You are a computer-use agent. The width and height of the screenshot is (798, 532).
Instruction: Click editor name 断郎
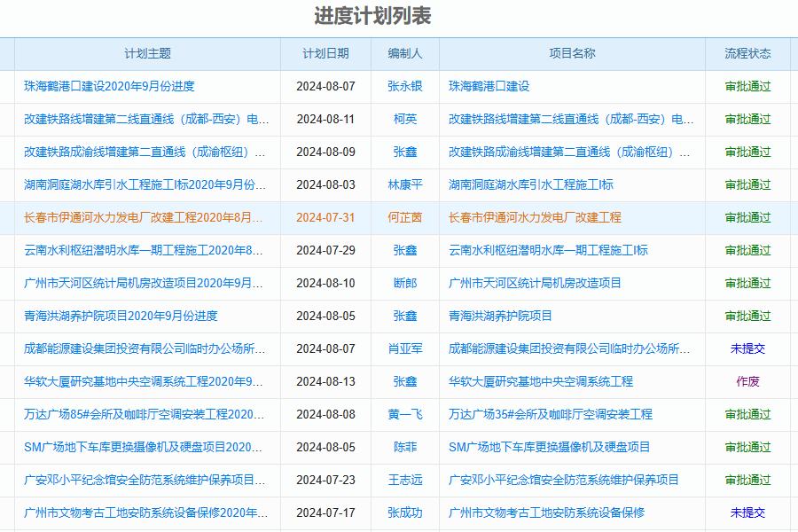405,283
